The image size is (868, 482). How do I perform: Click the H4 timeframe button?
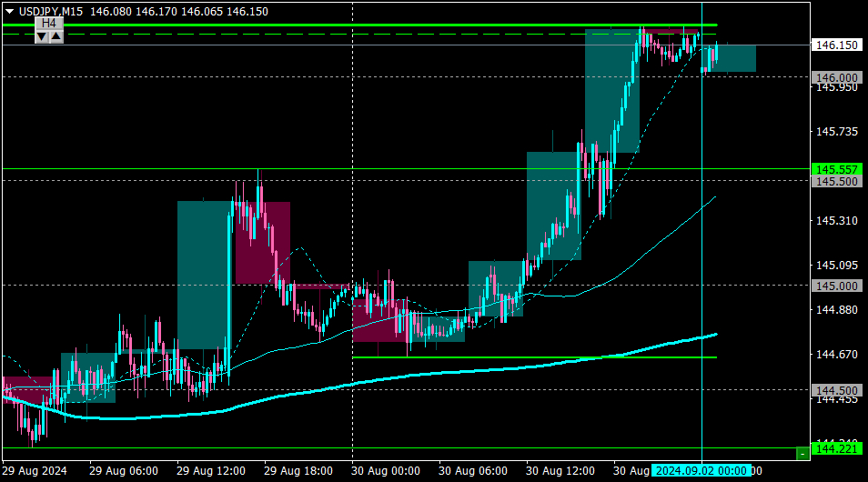tap(49, 24)
